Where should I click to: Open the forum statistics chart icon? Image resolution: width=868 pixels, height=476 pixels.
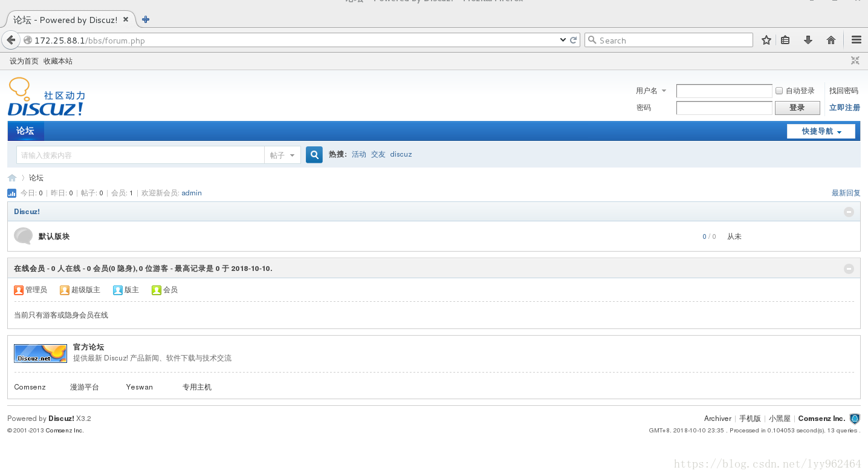[11, 193]
